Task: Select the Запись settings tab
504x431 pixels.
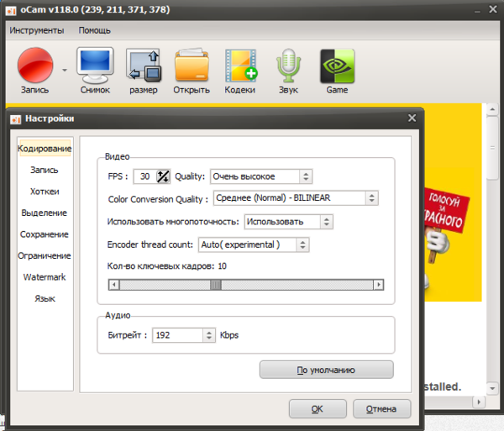Action: pos(45,170)
